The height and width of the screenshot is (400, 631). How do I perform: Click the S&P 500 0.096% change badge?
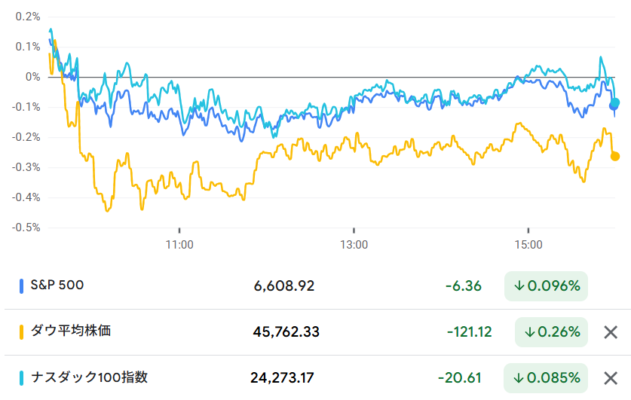tap(546, 286)
